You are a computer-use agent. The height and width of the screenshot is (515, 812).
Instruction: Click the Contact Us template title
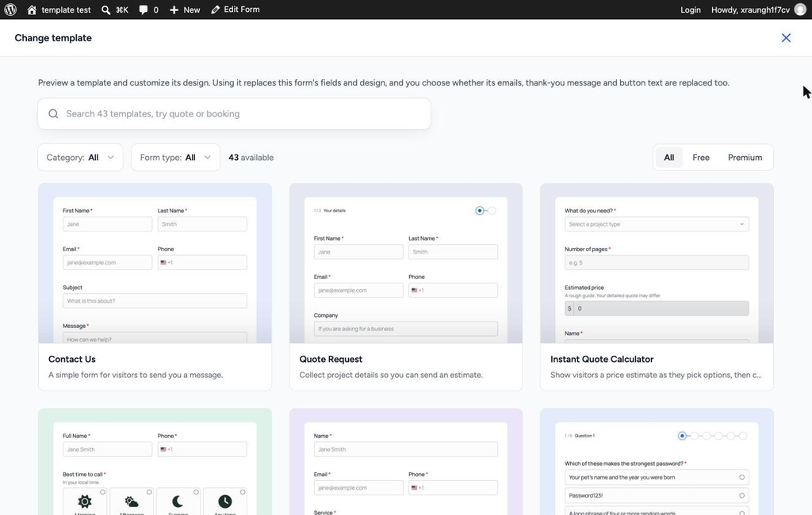[x=72, y=359]
